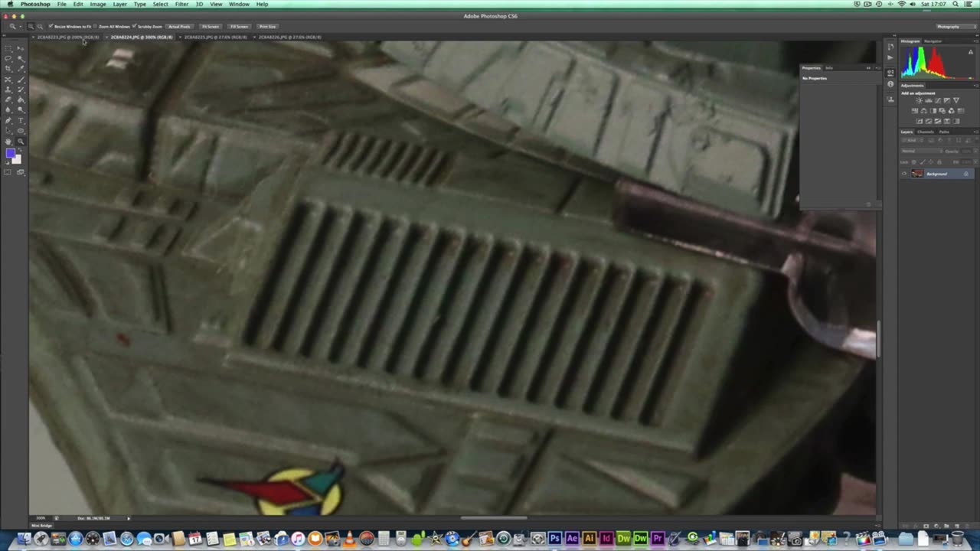Open the Opacity value dropdown
The height and width of the screenshot is (551, 980).
[975, 151]
